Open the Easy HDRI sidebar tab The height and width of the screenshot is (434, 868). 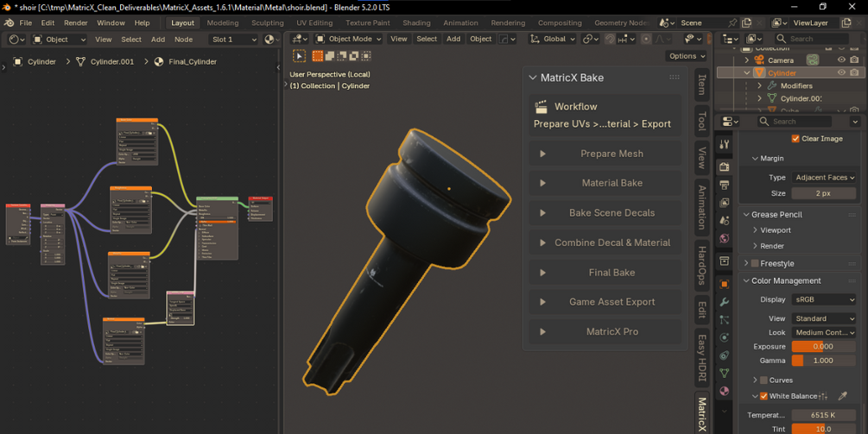[x=702, y=358]
